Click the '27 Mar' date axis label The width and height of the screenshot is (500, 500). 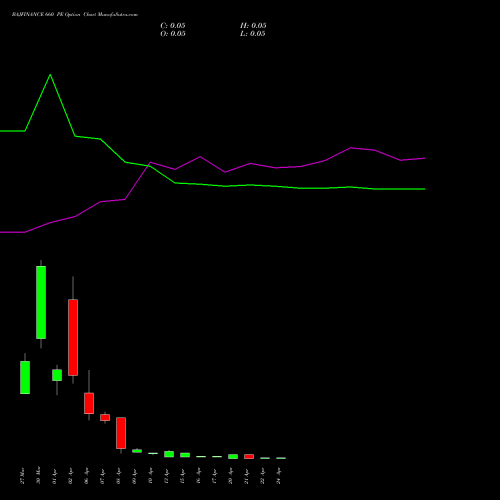[22, 476]
